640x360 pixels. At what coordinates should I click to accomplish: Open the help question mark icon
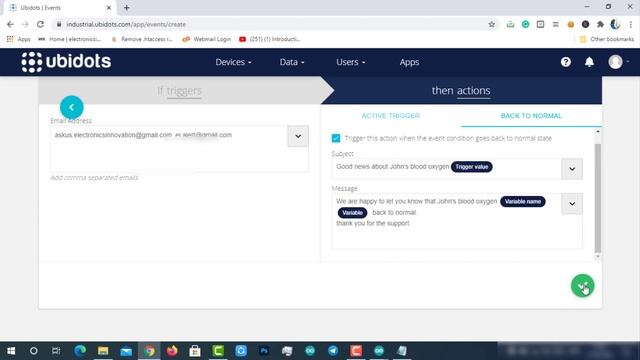tap(566, 62)
